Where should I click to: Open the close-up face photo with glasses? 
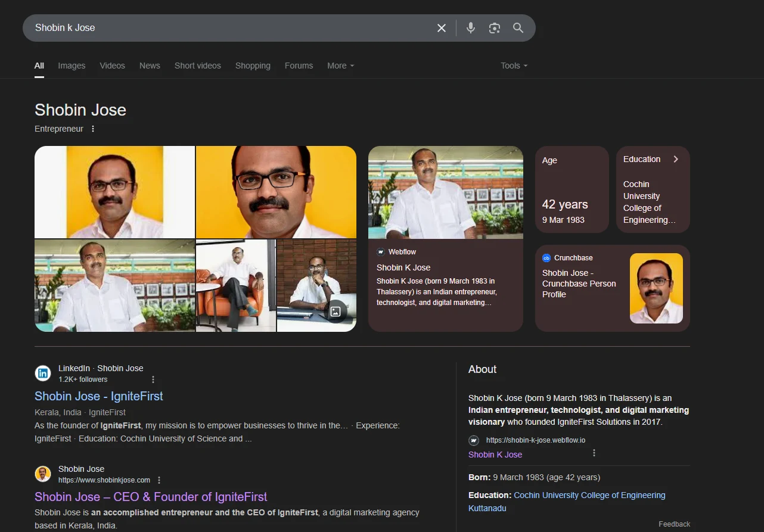click(277, 192)
